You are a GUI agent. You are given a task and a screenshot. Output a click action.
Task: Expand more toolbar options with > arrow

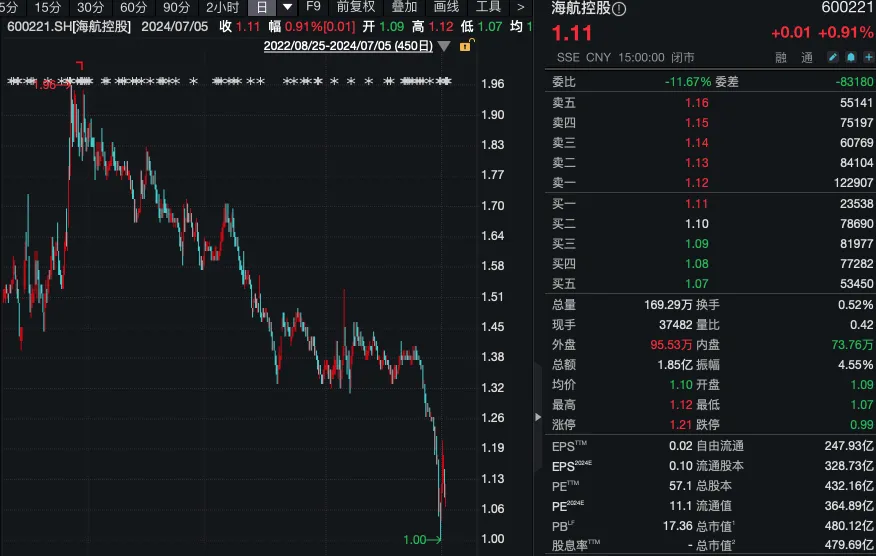click(520, 7)
